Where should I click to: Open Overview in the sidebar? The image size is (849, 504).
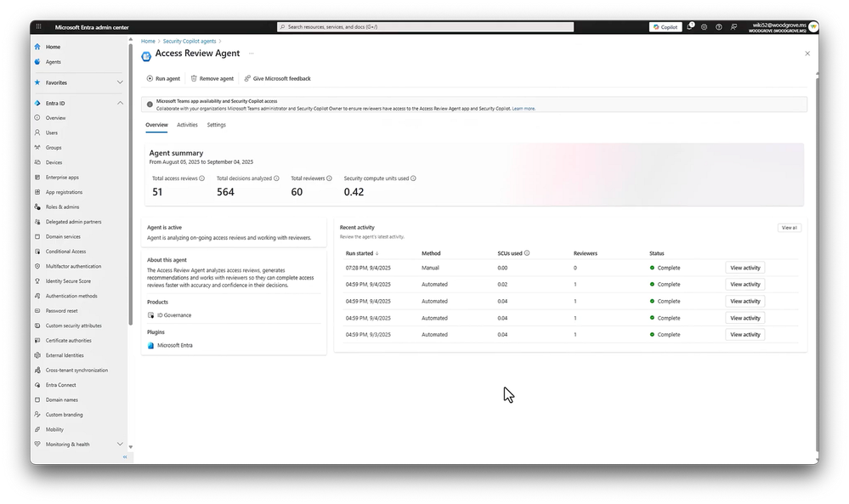click(55, 118)
